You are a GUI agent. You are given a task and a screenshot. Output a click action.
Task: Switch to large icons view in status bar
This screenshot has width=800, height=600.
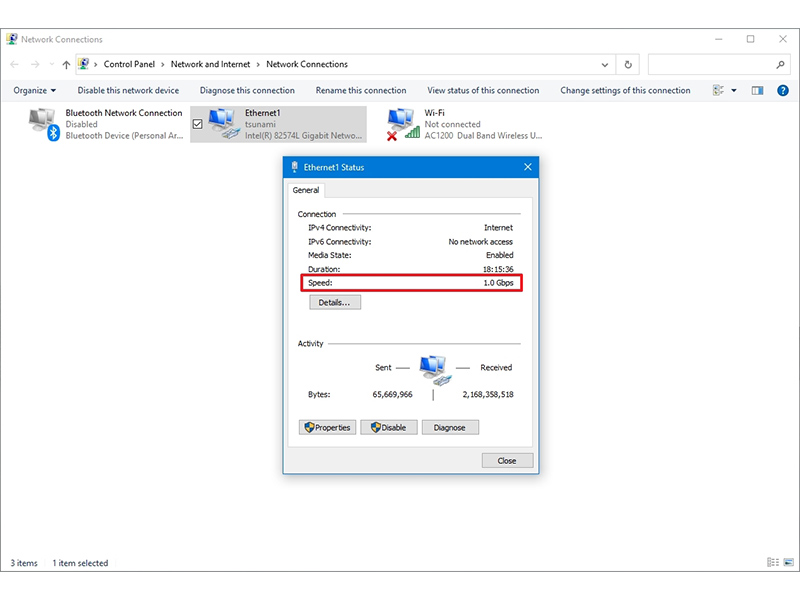[789, 562]
